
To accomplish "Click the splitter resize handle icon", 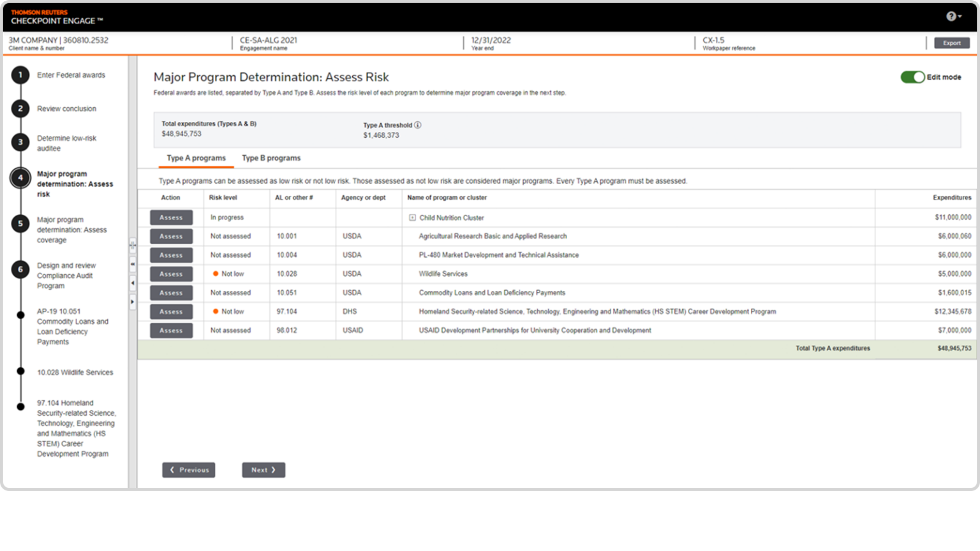I will click(x=133, y=245).
